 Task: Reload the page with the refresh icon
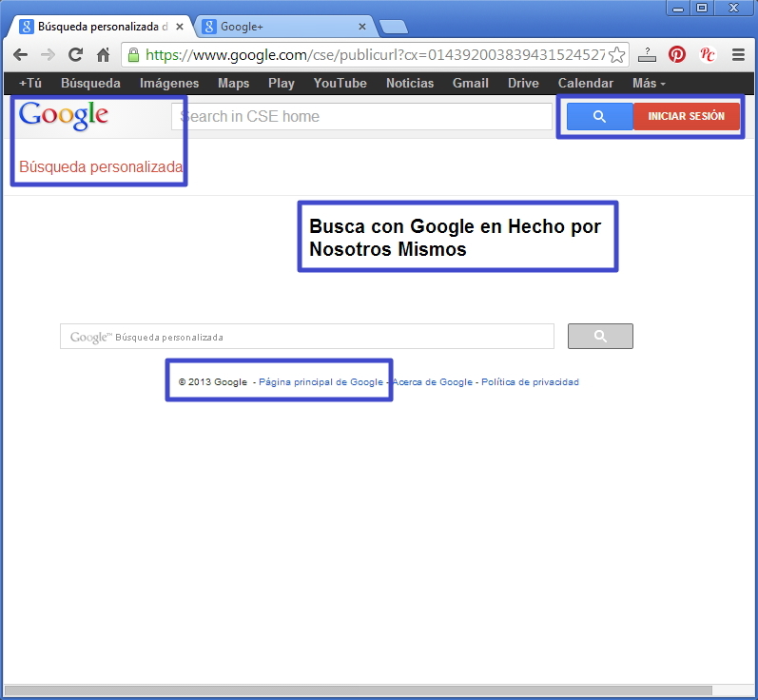click(75, 54)
